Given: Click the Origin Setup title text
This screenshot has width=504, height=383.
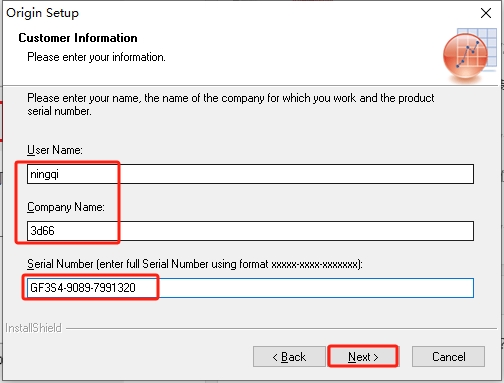Looking at the screenshot, I should tap(42, 13).
